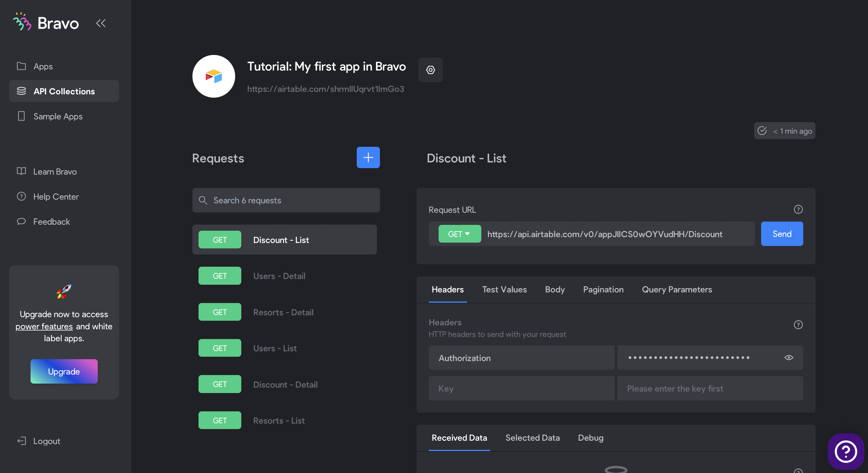Open the Apps folder section
The height and width of the screenshot is (473, 868).
64,66
